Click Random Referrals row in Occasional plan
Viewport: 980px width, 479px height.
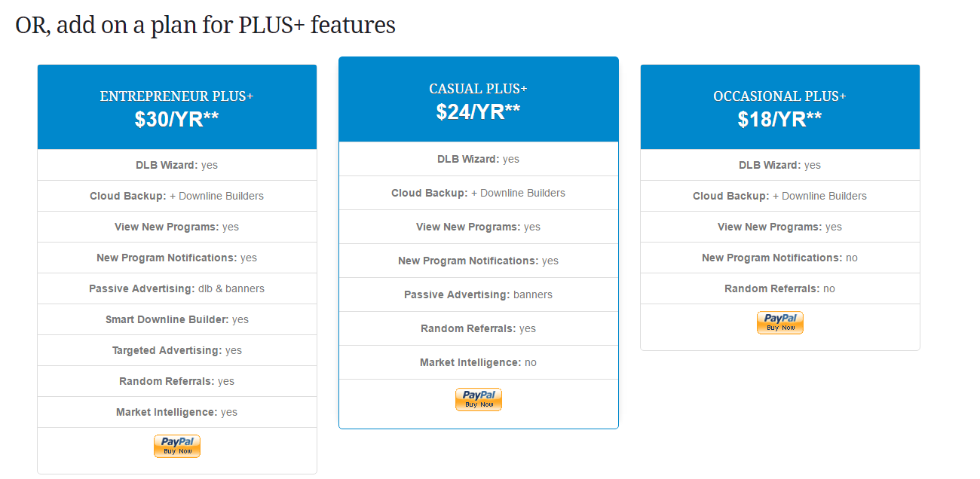[x=780, y=288]
